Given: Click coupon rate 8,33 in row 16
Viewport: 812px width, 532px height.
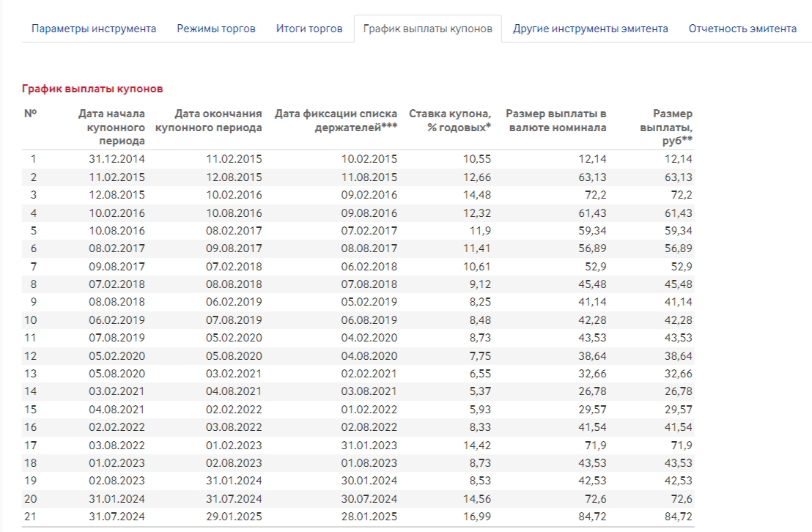Looking at the screenshot, I should tap(480, 426).
